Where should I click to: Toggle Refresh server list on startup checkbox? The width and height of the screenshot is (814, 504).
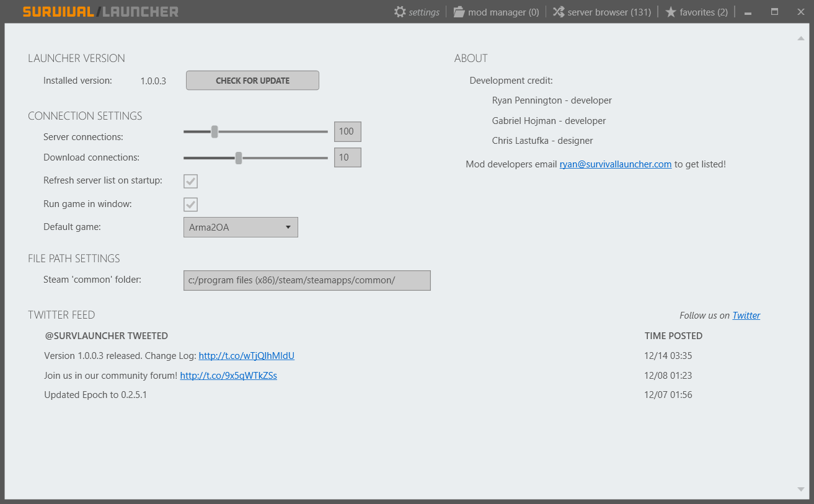coord(190,181)
